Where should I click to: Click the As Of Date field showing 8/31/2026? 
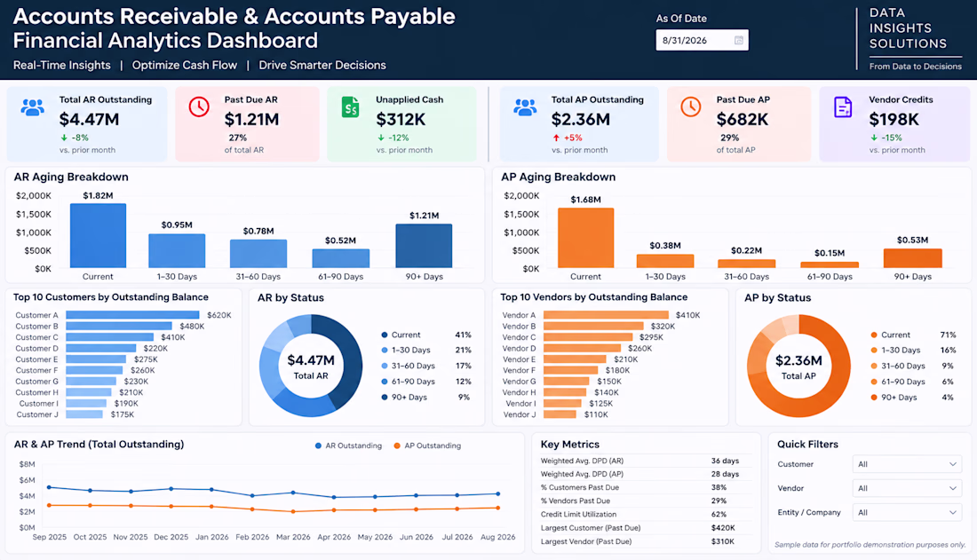point(702,41)
